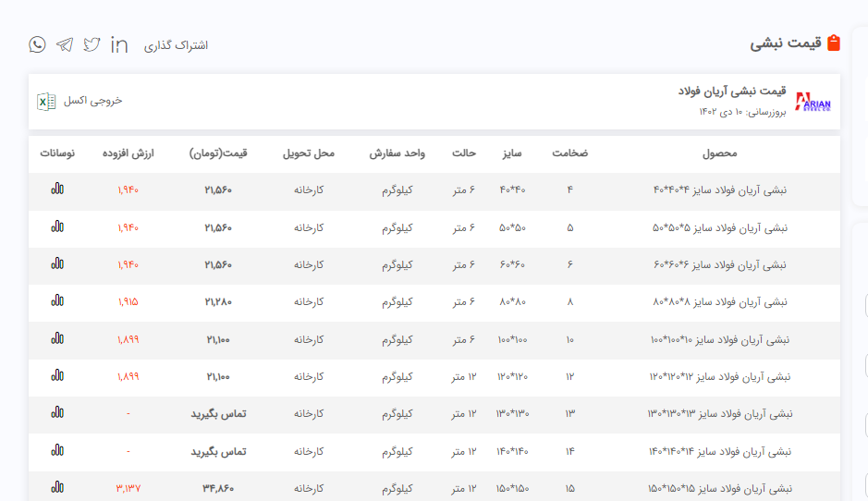Open price chart for نبشی سایز 80*80*8
The width and height of the screenshot is (868, 501).
tap(57, 301)
